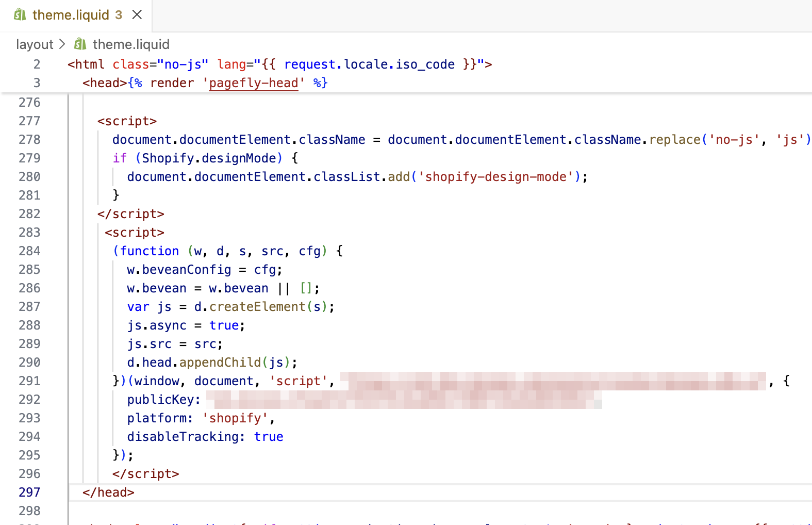Click the 'shopify-design-mode' string
This screenshot has width=812, height=525.
pyautogui.click(x=496, y=177)
